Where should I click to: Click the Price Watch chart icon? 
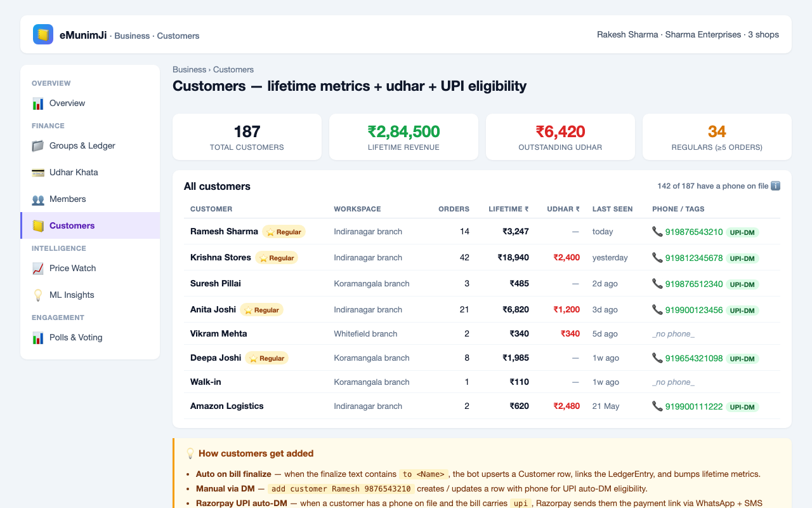tap(38, 268)
